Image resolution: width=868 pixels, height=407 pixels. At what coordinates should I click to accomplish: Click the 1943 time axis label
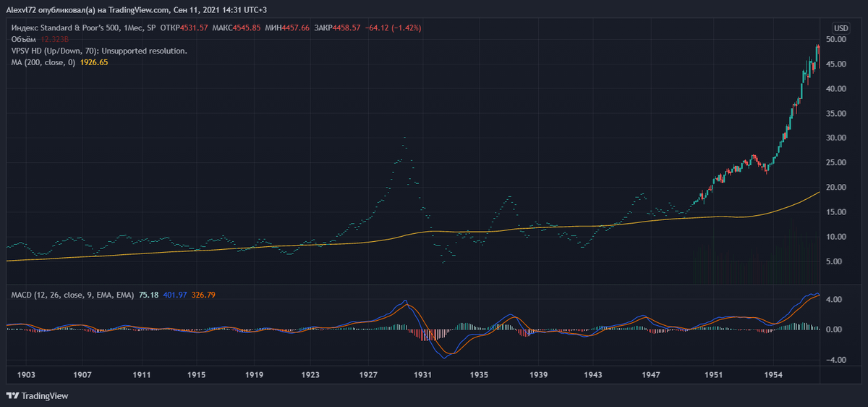pos(594,376)
